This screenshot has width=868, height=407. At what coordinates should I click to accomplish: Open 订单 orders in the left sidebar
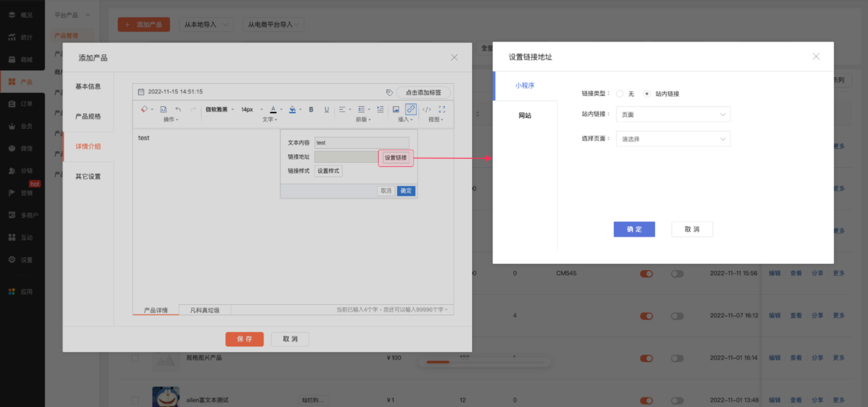click(x=22, y=104)
